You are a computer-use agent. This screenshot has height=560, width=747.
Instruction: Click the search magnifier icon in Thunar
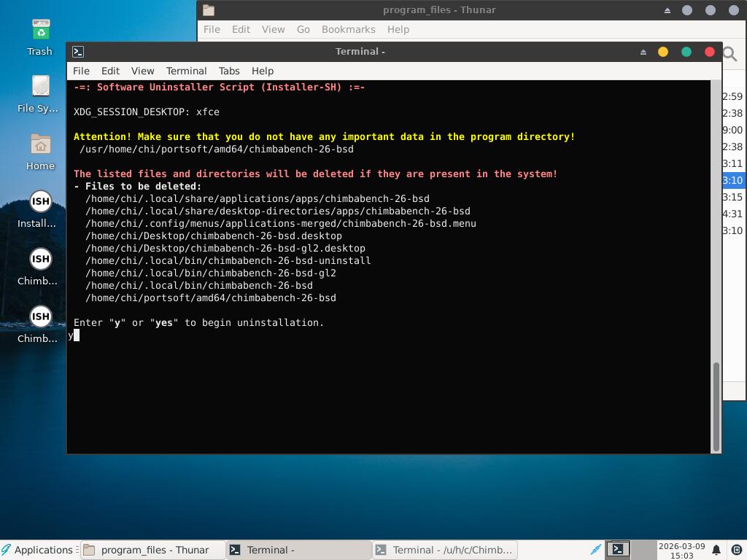(x=729, y=54)
